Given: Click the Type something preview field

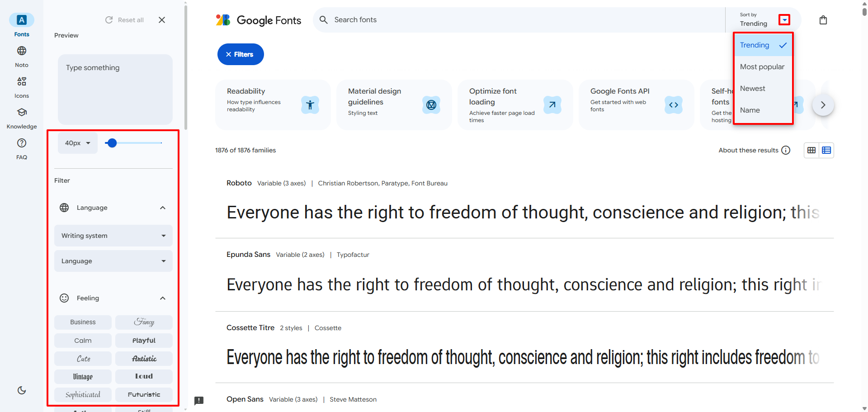Looking at the screenshot, I should point(115,89).
